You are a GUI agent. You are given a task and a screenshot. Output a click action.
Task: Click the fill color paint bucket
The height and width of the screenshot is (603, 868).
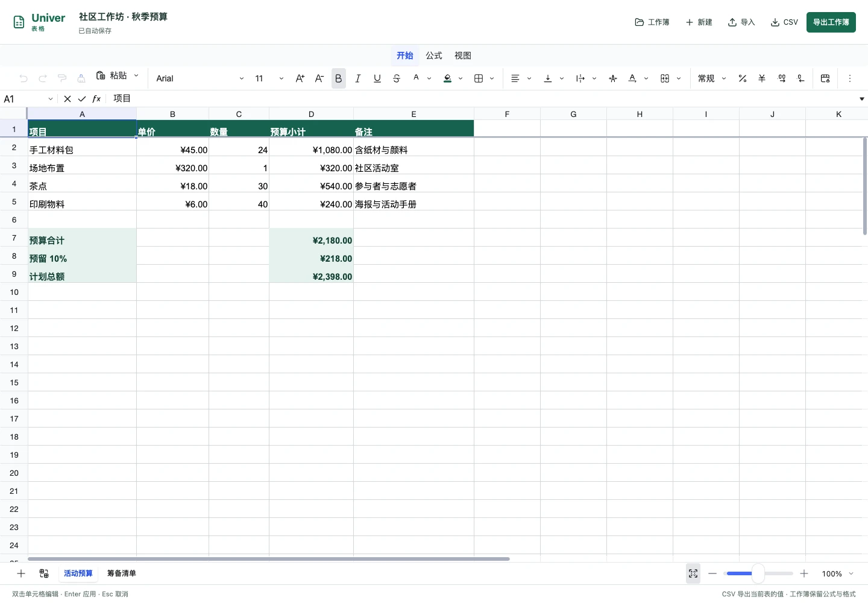pos(448,78)
